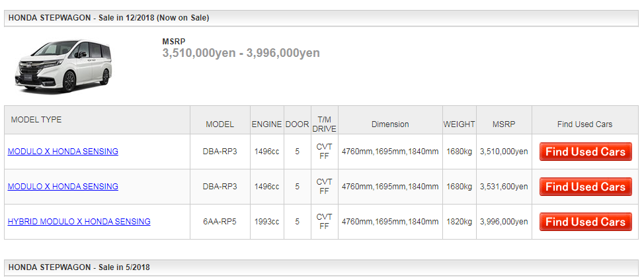Image resolution: width=644 pixels, height=278 pixels.
Task: Click the MSRP range 3,510,000yen - 3,996,000yen
Action: (241, 53)
